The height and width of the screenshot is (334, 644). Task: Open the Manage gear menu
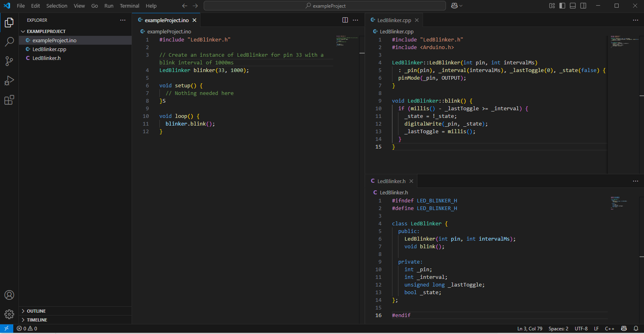[x=9, y=314]
